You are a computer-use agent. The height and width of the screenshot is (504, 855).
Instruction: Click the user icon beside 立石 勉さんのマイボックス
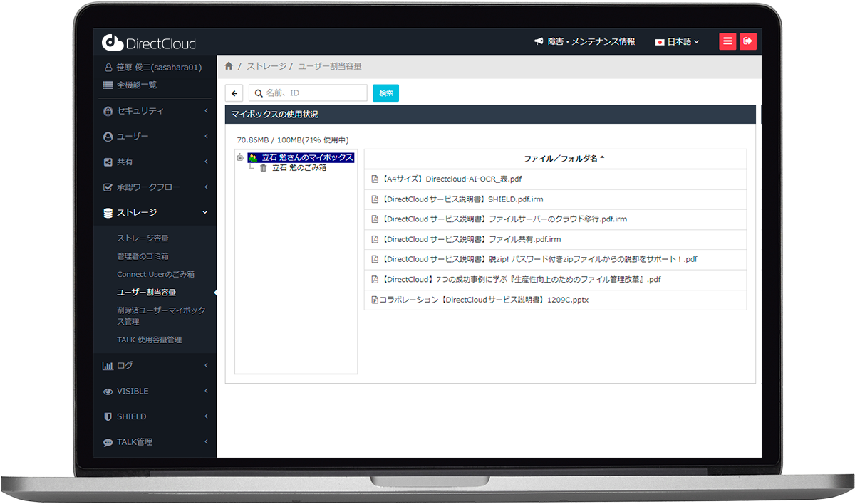click(253, 158)
